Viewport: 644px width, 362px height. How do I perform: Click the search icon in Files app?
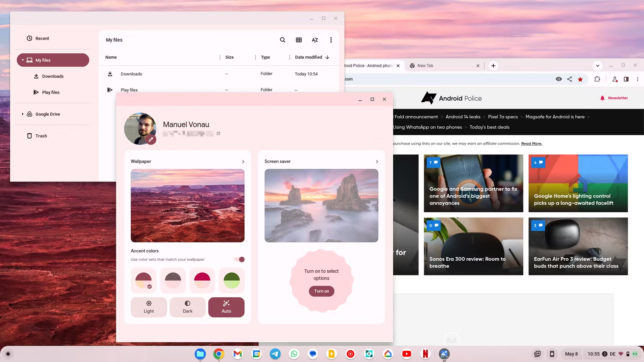coord(283,40)
